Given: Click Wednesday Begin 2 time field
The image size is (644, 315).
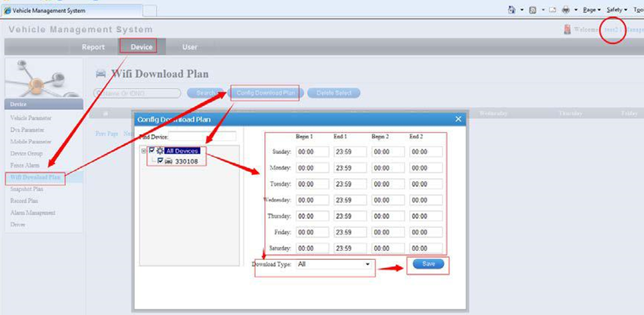Looking at the screenshot, I should pyautogui.click(x=388, y=200).
